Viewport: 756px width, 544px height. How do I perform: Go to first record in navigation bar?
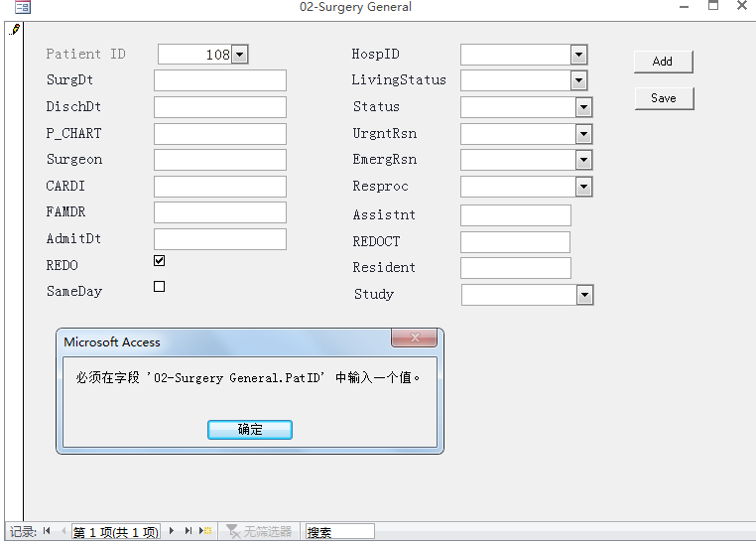(x=47, y=532)
